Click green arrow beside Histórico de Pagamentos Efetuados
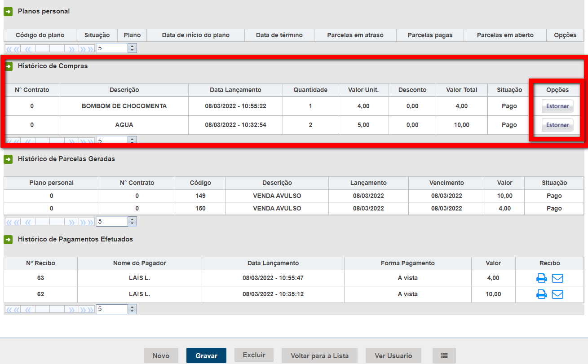Image resolution: width=588 pixels, height=364 pixels. pos(8,240)
